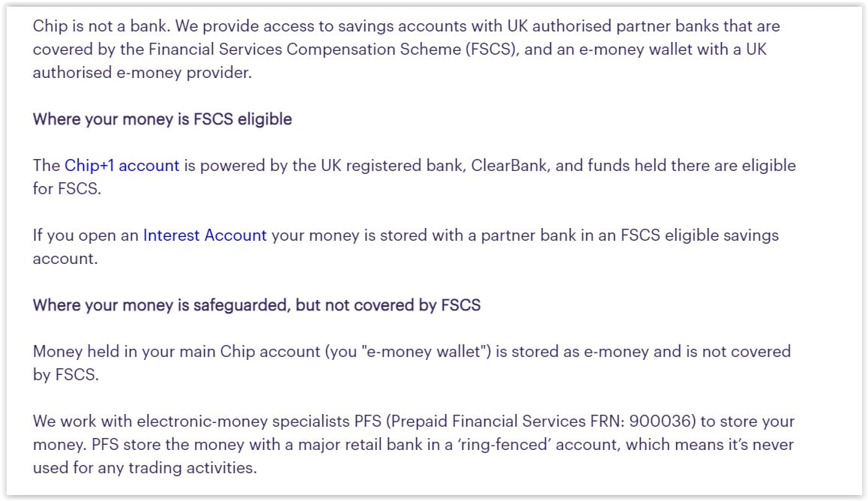Click the word "ClearBank" in the text
This screenshot has height=501, width=868.
tap(509, 166)
